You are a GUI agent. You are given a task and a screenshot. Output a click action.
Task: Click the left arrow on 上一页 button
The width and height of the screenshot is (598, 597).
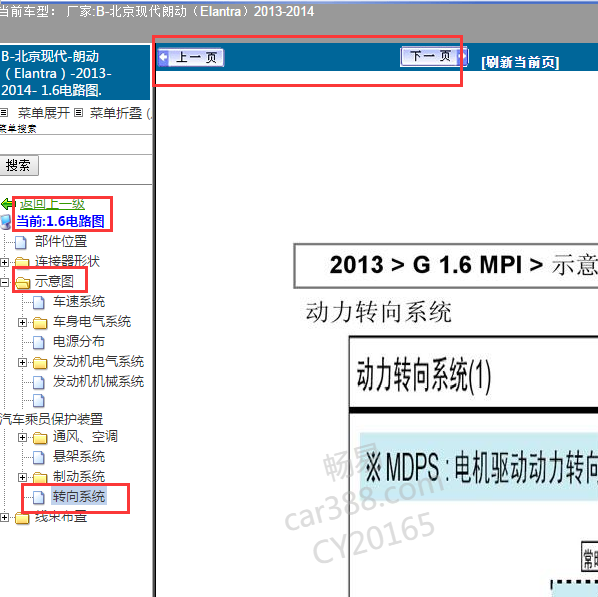[163, 58]
